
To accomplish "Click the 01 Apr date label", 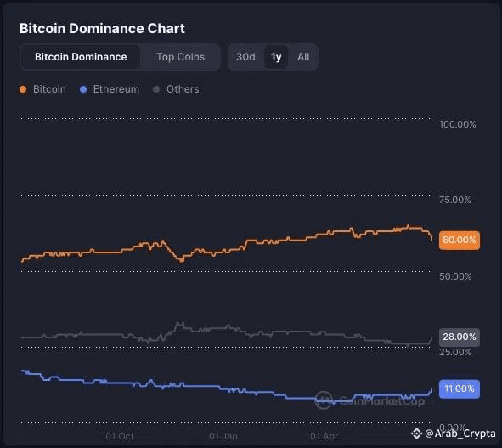I will pyautogui.click(x=324, y=436).
